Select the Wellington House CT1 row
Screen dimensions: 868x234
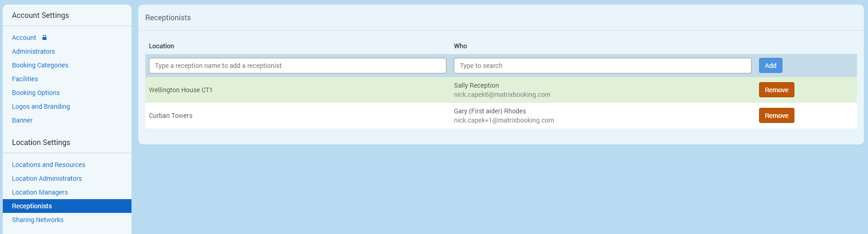(181, 90)
